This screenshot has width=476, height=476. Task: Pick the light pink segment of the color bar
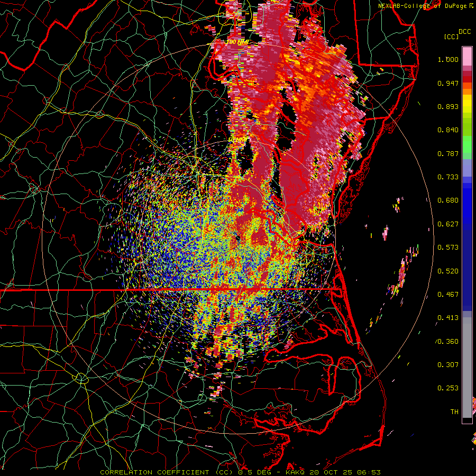[x=467, y=57]
